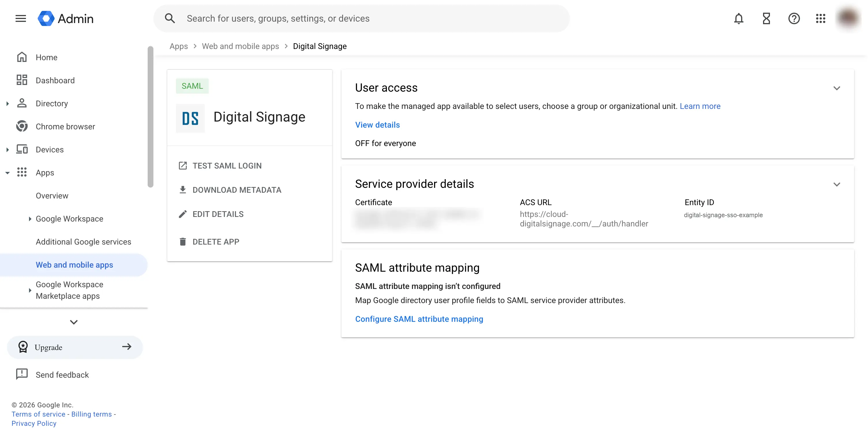Expand the Devices sidebar section
868x435 pixels.
tap(7, 150)
